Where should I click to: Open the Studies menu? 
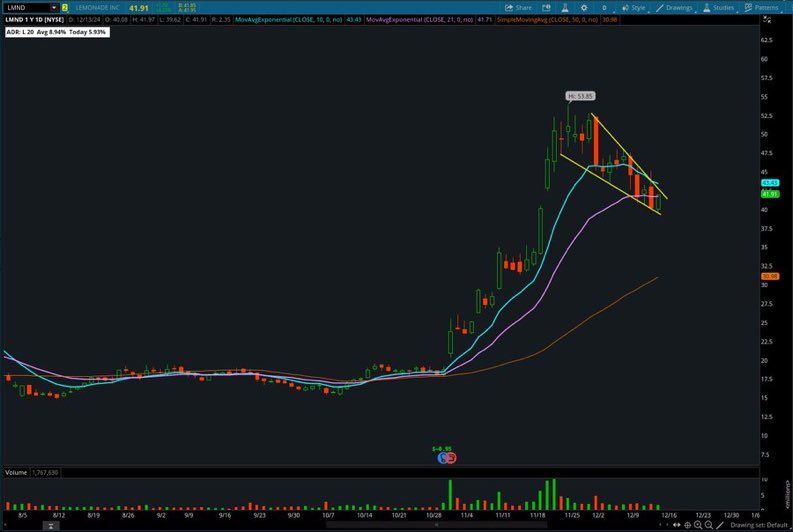718,8
